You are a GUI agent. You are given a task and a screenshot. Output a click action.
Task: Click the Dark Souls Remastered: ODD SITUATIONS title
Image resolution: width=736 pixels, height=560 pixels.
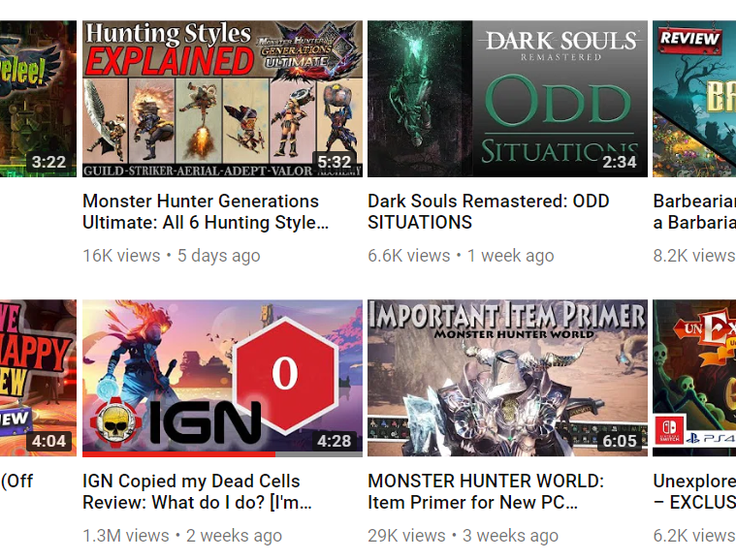click(x=488, y=211)
